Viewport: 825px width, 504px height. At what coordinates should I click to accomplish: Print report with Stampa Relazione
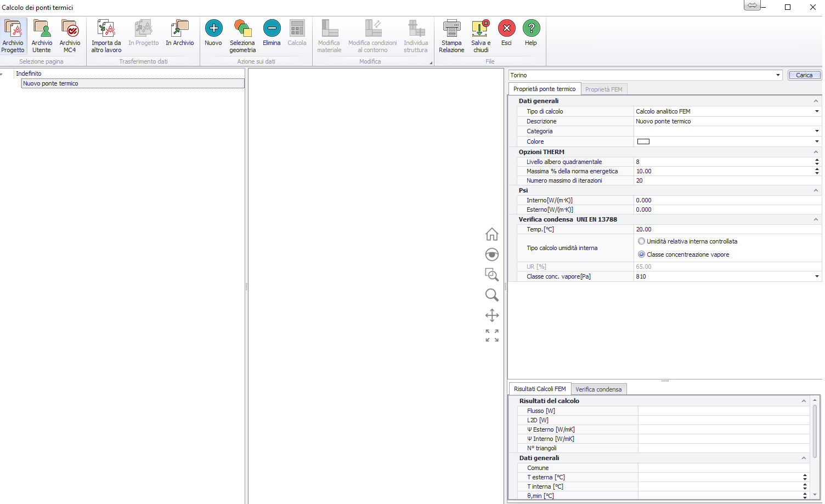point(451,36)
